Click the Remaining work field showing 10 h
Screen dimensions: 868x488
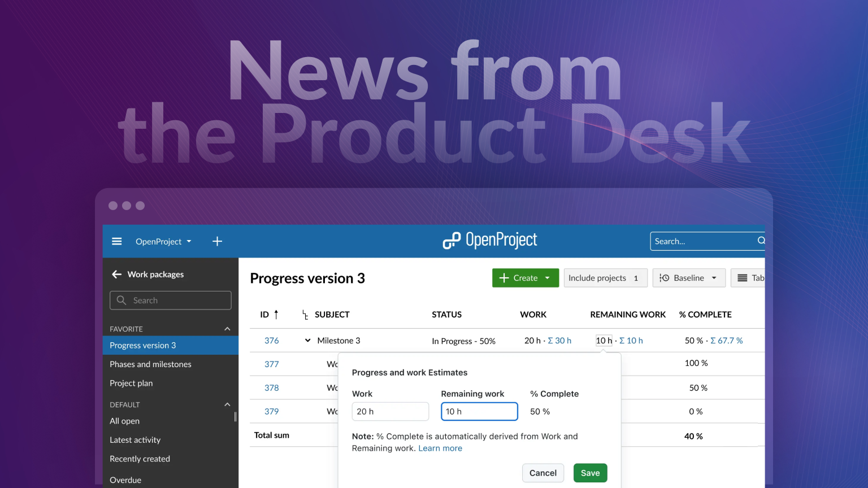coord(479,411)
